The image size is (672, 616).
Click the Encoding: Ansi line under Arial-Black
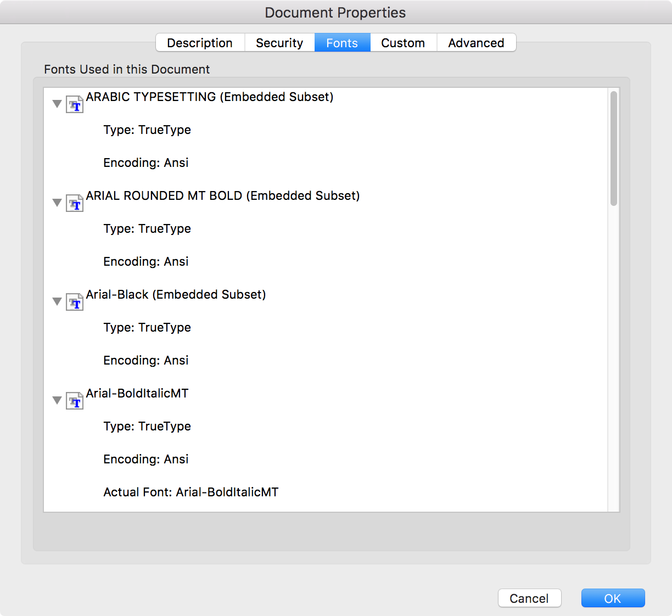(145, 360)
